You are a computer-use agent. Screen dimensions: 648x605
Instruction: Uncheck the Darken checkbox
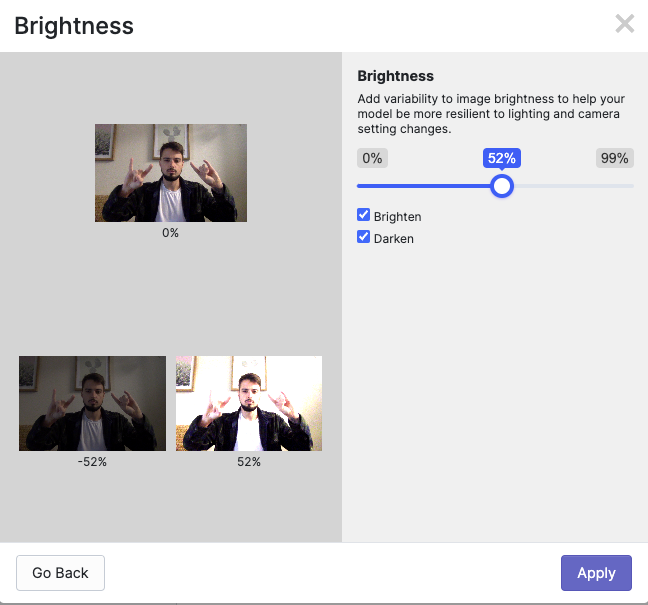pyautogui.click(x=363, y=237)
